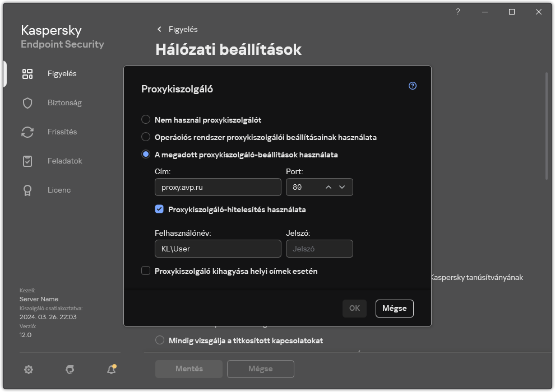The image size is (555, 392).
Task: Open the Port dropdown arrow
Action: click(342, 187)
